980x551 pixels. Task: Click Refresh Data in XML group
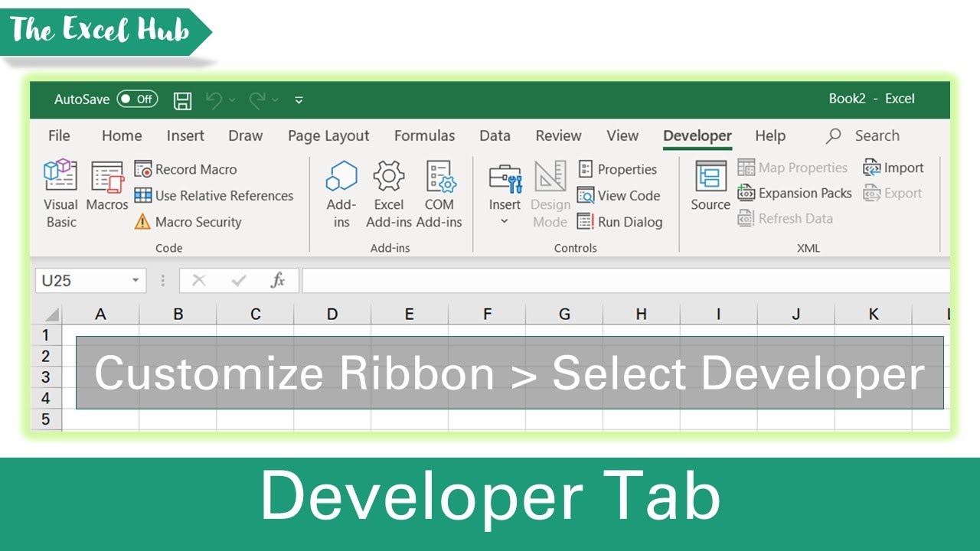tap(785, 218)
